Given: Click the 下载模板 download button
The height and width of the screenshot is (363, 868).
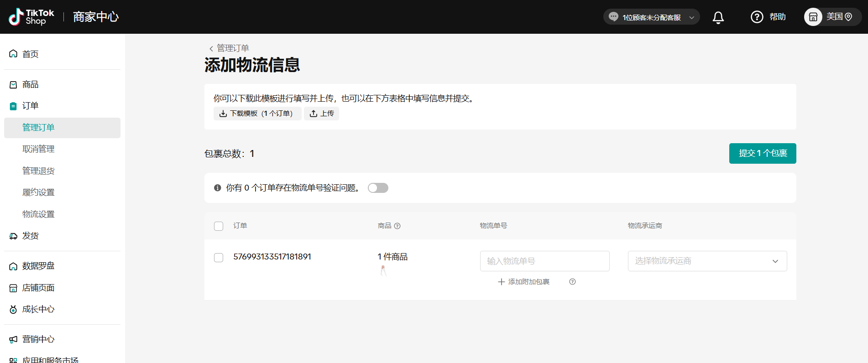Looking at the screenshot, I should click(257, 114).
